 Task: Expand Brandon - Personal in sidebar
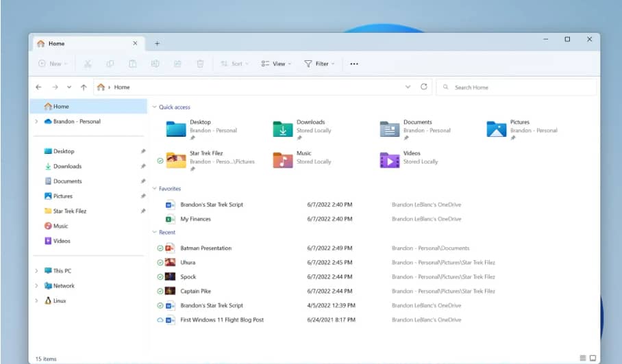click(36, 121)
